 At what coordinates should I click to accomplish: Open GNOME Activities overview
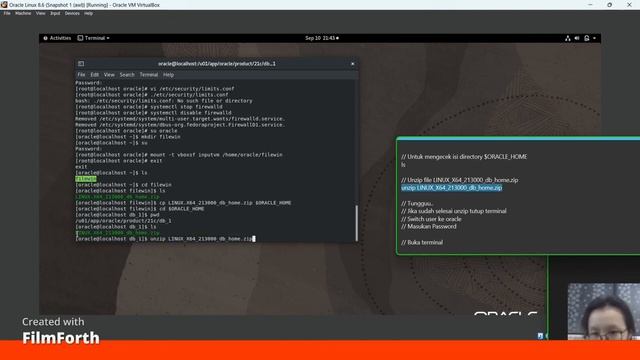pyautogui.click(x=57, y=38)
